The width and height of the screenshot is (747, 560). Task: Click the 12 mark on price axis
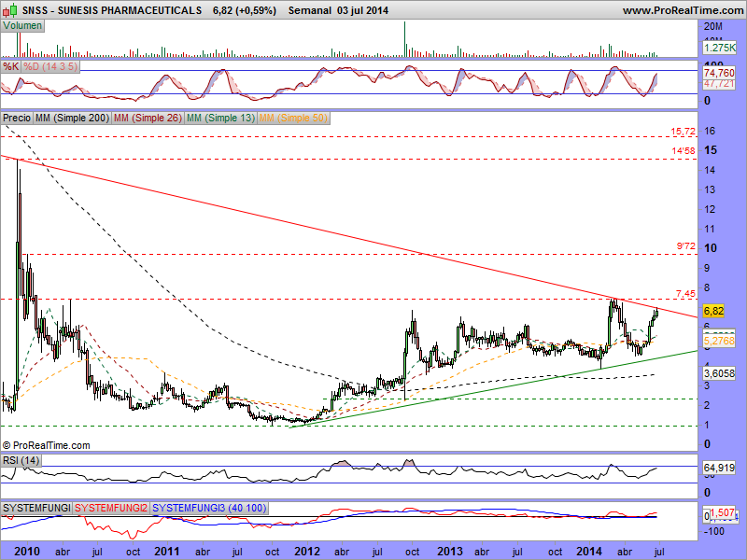[710, 209]
